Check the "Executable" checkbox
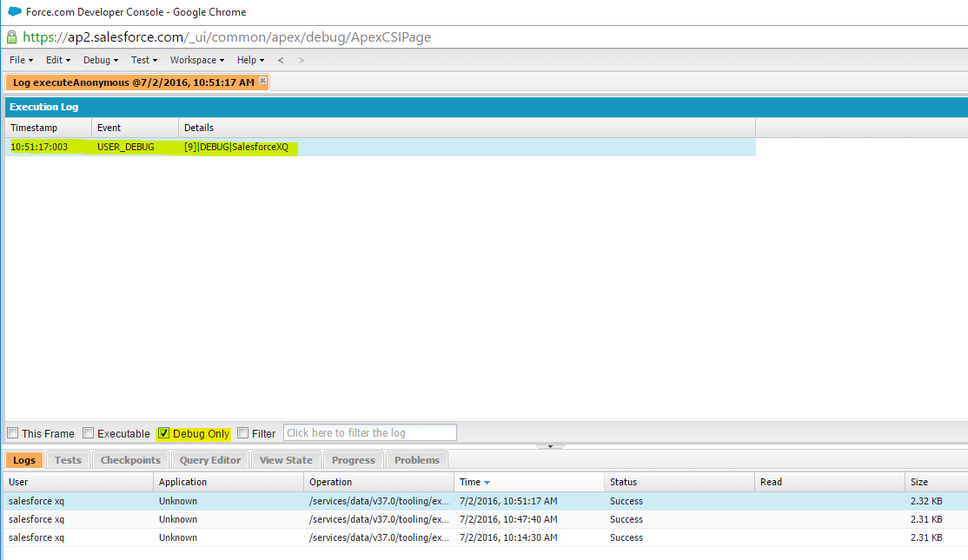 (x=88, y=432)
